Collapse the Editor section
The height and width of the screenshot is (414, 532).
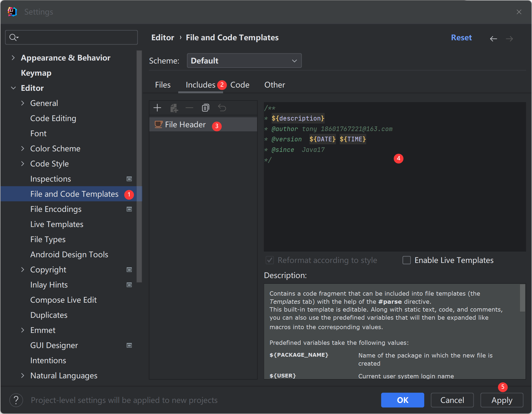coord(13,88)
